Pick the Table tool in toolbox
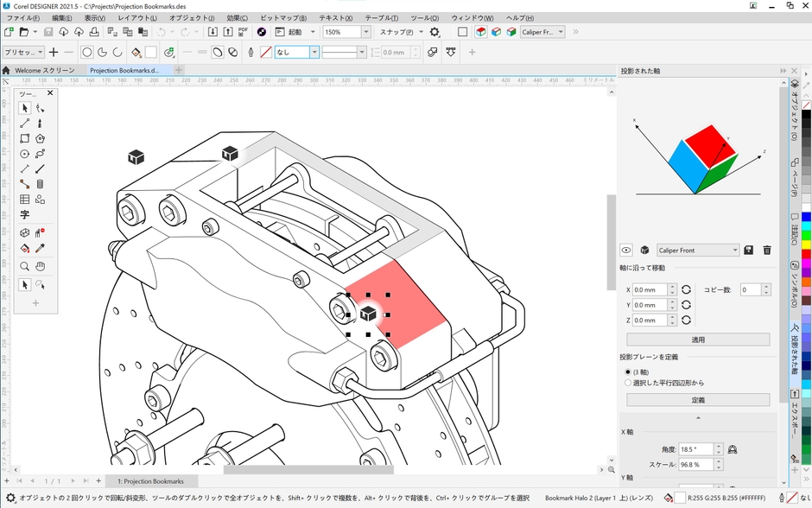 click(24, 200)
